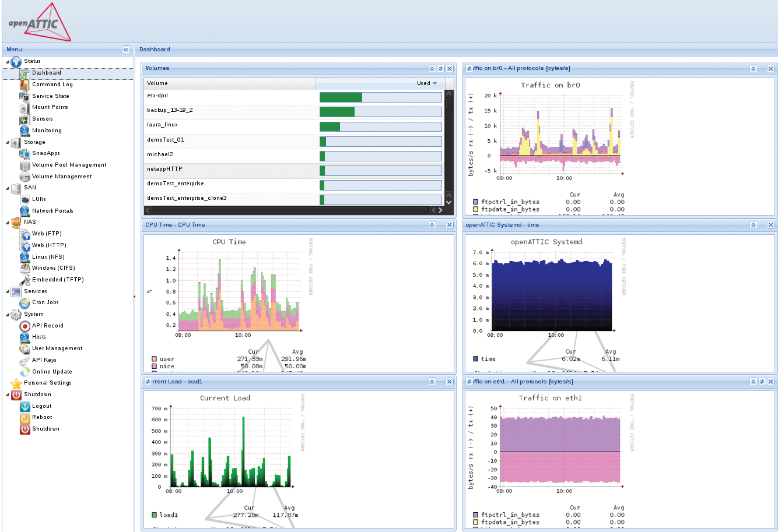Viewport: 778px width, 532px height.
Task: Click the Online Update icon
Action: point(24,372)
